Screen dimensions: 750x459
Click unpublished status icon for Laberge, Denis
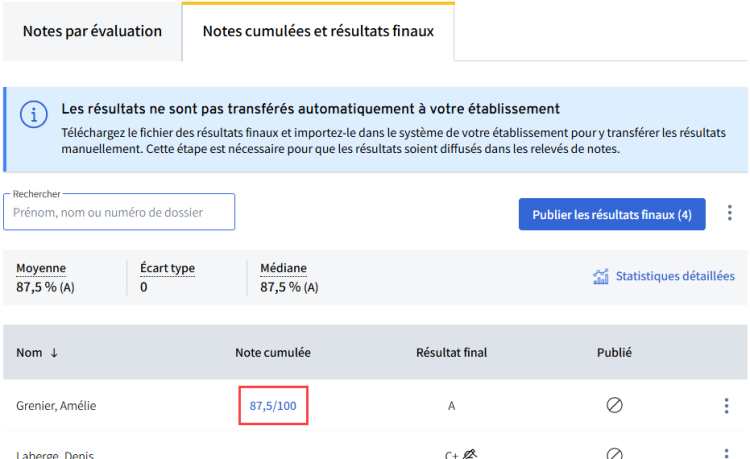point(614,453)
